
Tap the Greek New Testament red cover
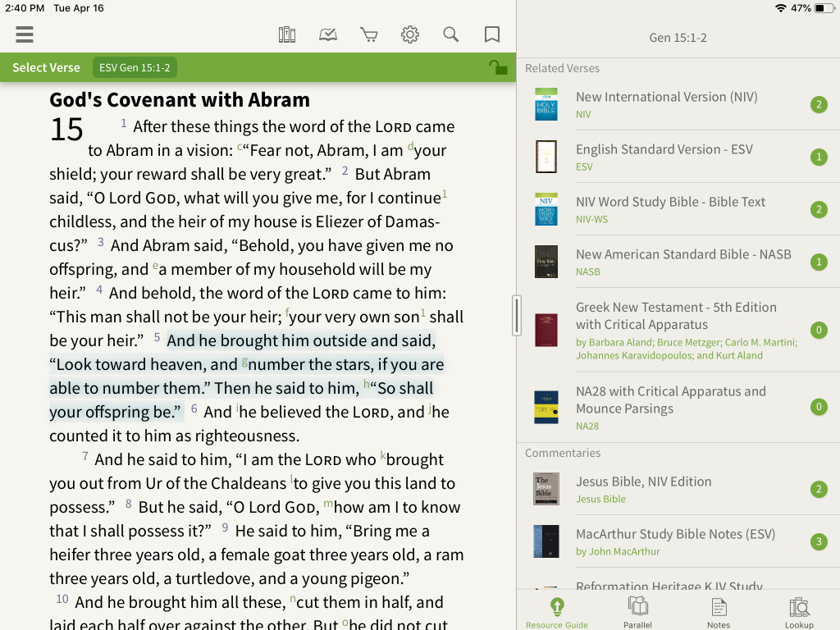click(x=546, y=330)
